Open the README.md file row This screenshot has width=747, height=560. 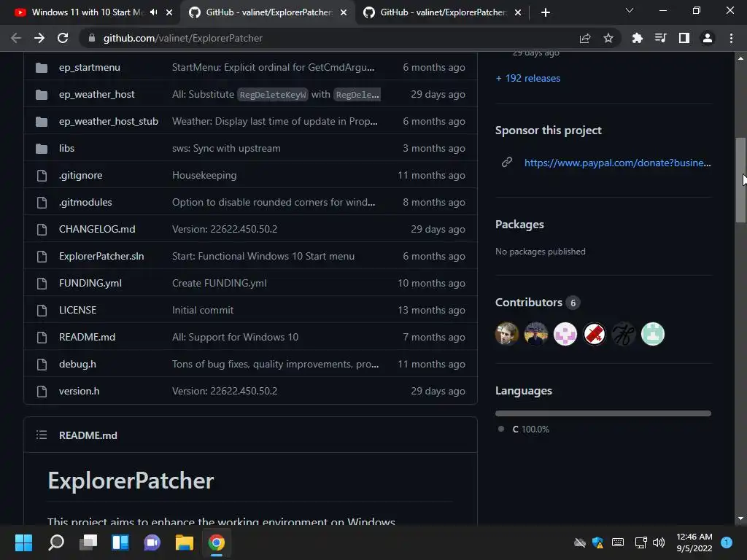[x=88, y=337]
